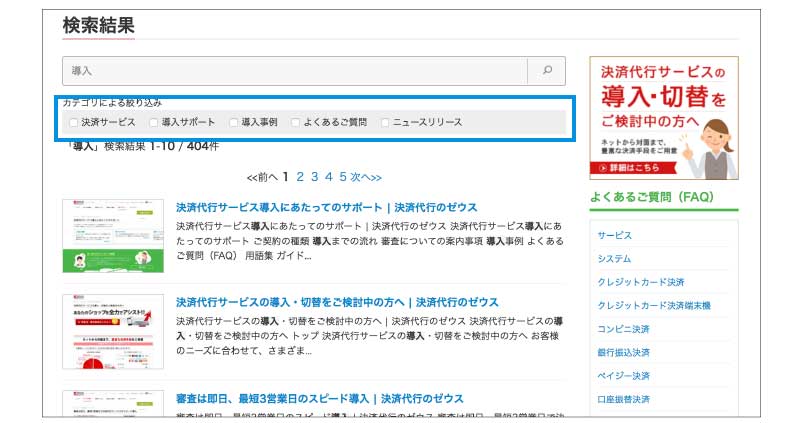The height and width of the screenshot is (423, 800).
Task: Toggle the よくあるご質問 filter checkbox
Action: (295, 122)
